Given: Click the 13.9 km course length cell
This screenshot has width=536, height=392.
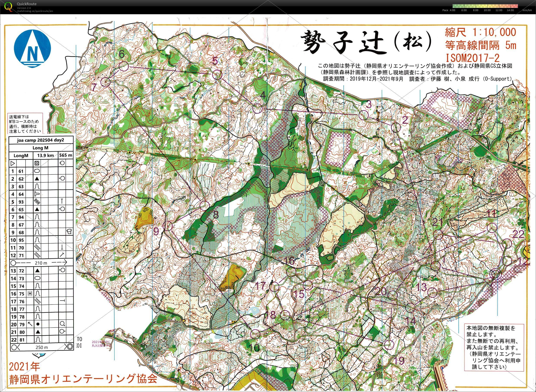Looking at the screenshot, I should coord(45,155).
